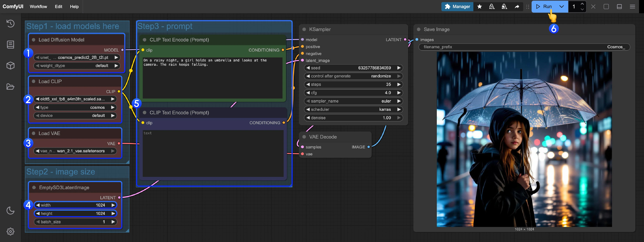Collapse the Save Image node
The width and height of the screenshot is (644, 242).
(x=418, y=29)
